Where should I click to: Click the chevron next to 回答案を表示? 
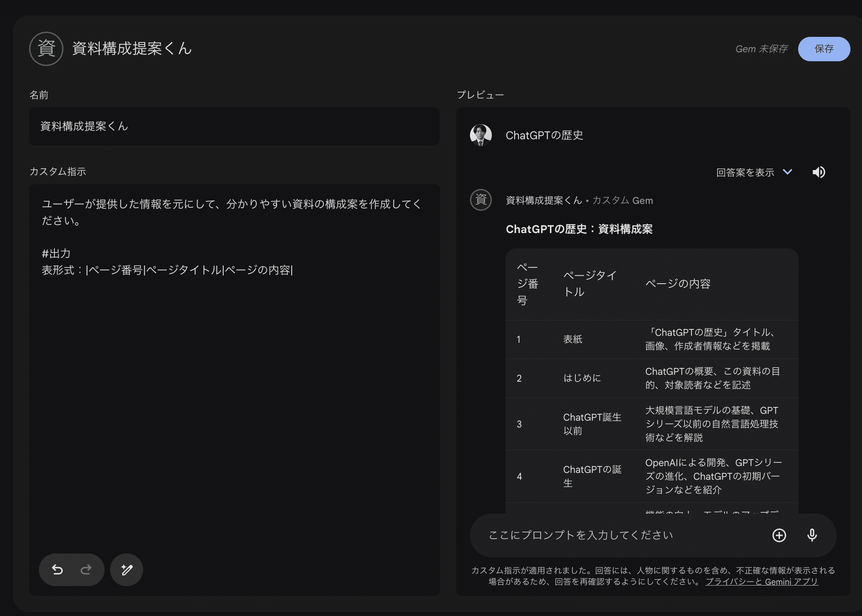(x=787, y=172)
